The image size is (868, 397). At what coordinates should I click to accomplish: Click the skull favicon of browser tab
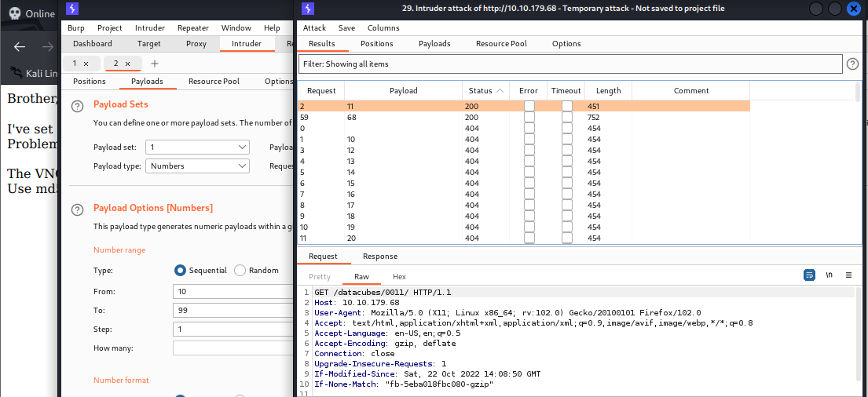[x=16, y=14]
